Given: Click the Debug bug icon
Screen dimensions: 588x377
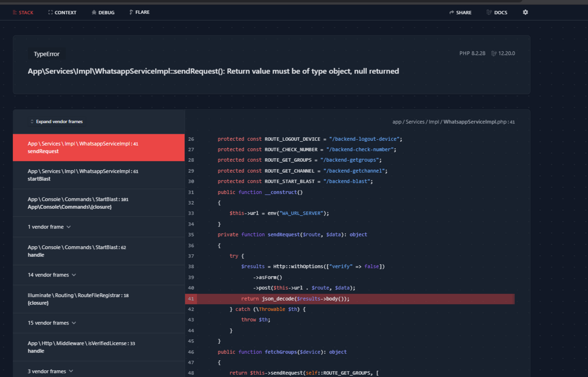Looking at the screenshot, I should click(x=94, y=13).
